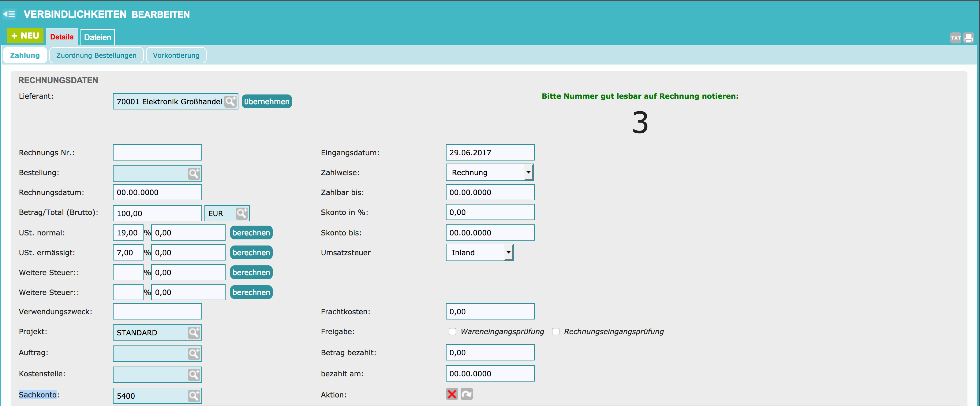Screen dimensions: 980x406
Task: Click the Rechnungs Nr. input field
Action: click(157, 153)
